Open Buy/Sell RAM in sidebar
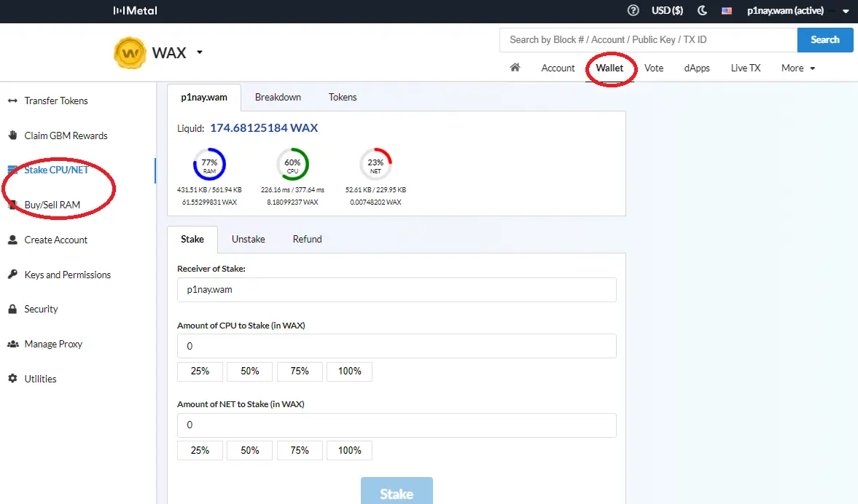The height and width of the screenshot is (504, 858). [x=52, y=205]
